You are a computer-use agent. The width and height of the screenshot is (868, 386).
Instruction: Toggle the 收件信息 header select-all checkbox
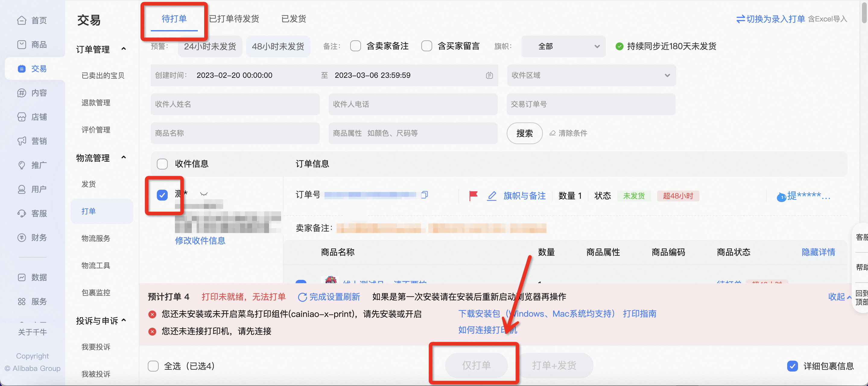click(162, 164)
